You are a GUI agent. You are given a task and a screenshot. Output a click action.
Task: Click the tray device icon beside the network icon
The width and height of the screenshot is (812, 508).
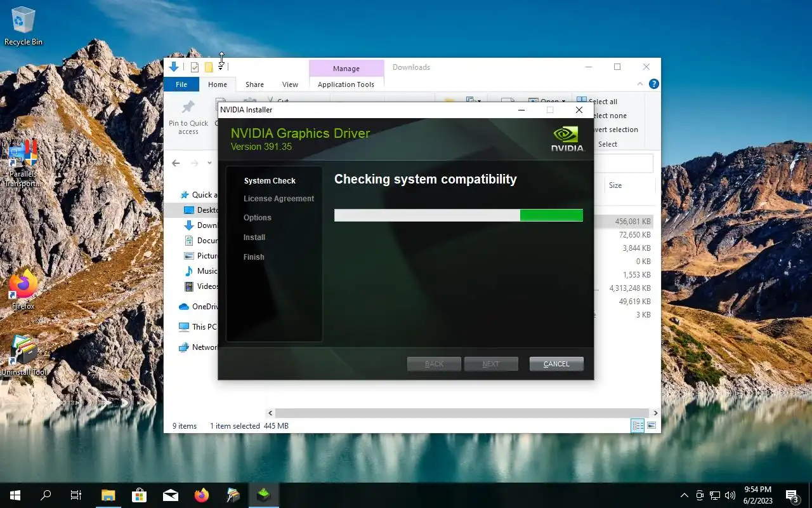[x=700, y=495]
